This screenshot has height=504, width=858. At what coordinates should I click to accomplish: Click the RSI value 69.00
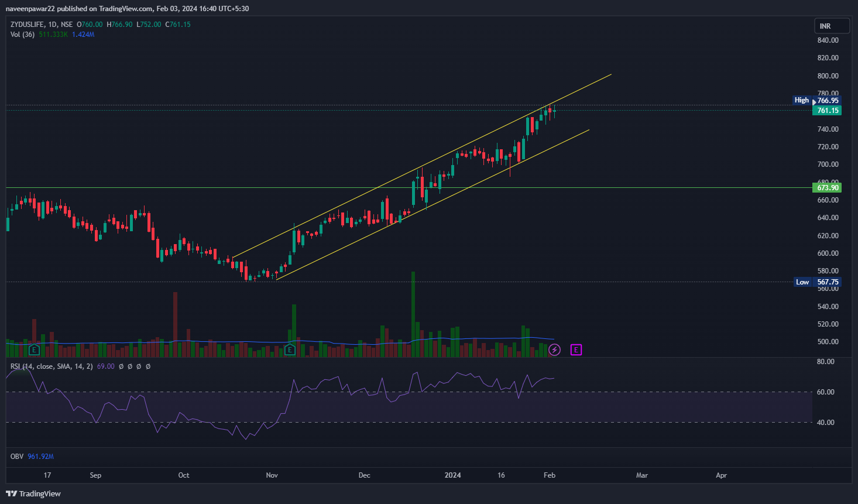tap(105, 366)
